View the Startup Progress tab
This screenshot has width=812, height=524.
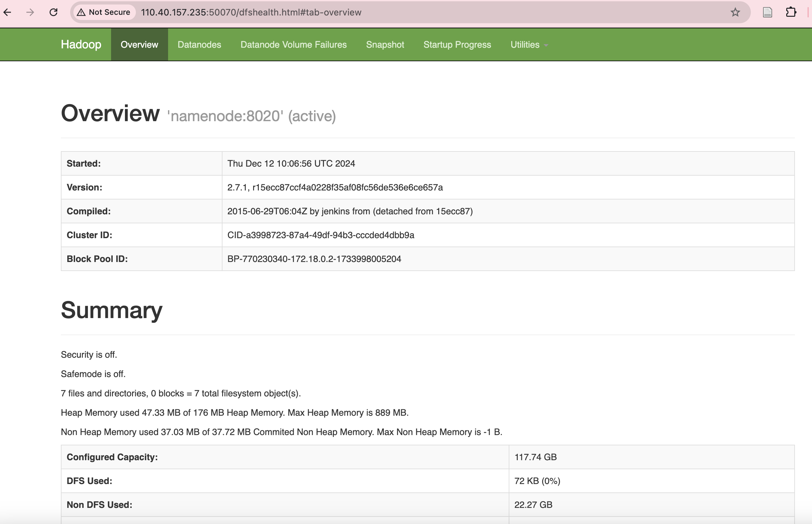point(457,44)
